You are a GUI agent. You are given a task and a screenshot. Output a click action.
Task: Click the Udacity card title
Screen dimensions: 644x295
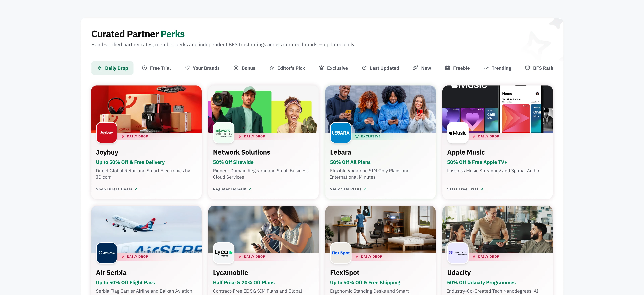(x=459, y=273)
